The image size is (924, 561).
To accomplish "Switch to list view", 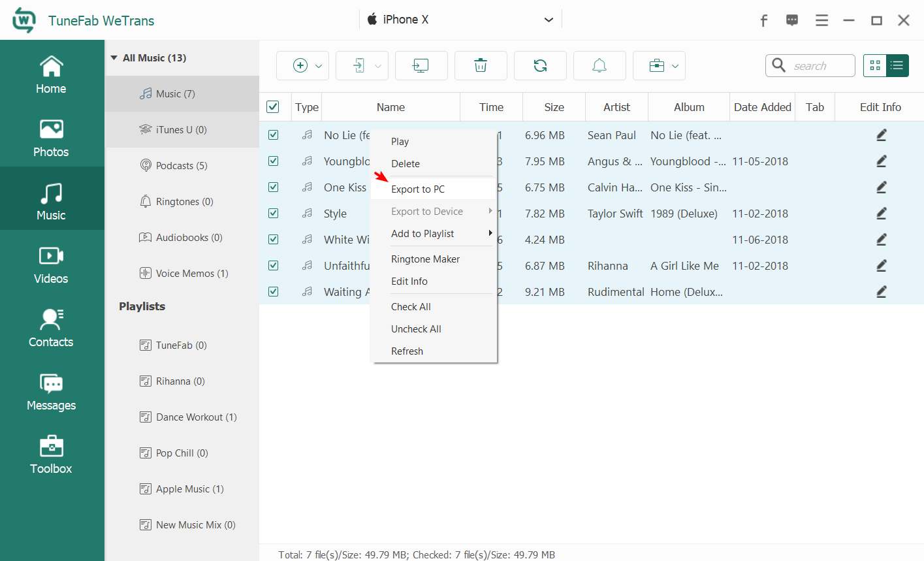I will (x=897, y=65).
